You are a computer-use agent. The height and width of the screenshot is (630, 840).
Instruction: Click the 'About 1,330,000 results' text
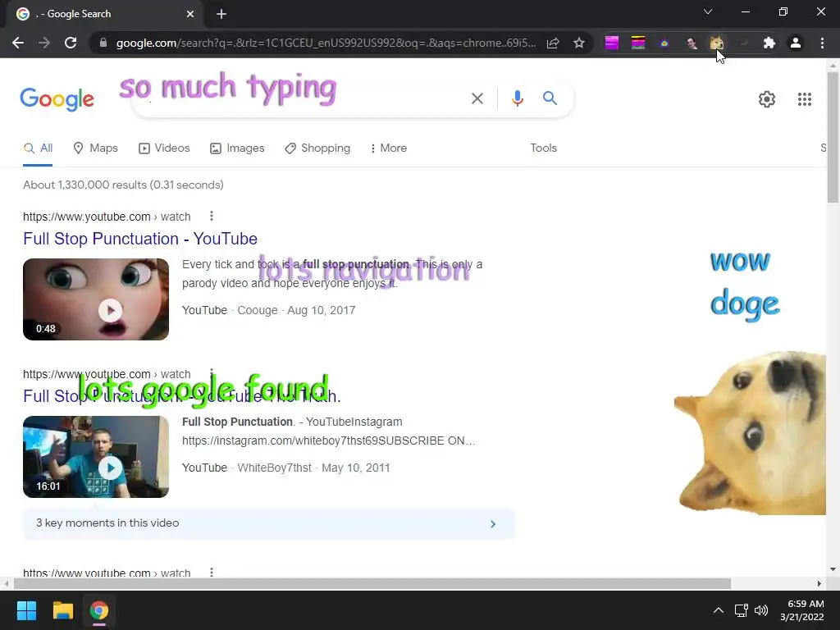(x=123, y=185)
